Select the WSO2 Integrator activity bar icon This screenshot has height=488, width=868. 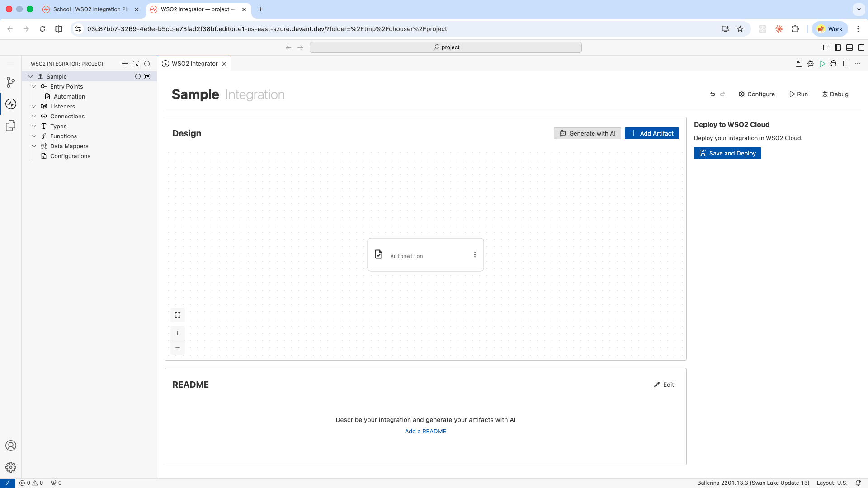(11, 104)
